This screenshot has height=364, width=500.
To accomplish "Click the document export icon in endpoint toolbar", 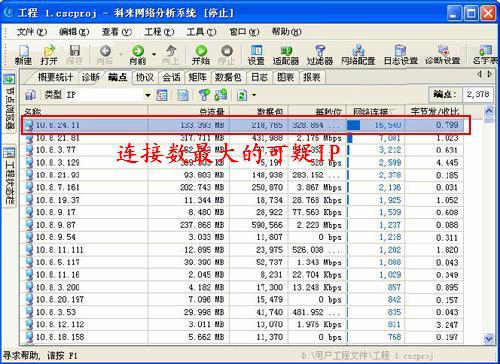I will (x=182, y=95).
